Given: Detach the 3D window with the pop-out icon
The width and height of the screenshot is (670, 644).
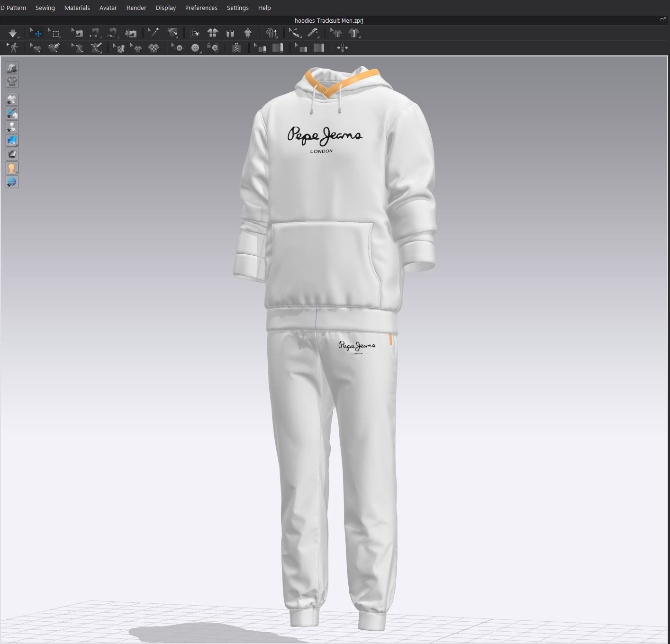Looking at the screenshot, I should 663,19.
